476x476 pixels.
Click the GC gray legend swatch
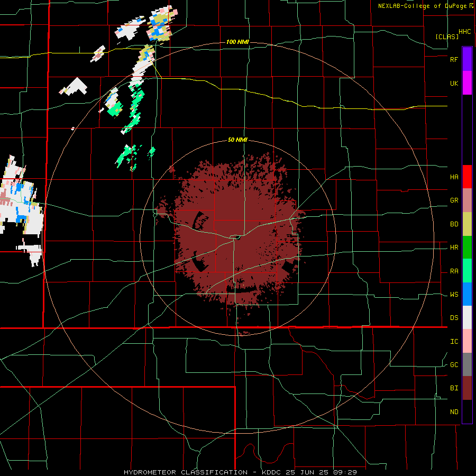click(467, 364)
